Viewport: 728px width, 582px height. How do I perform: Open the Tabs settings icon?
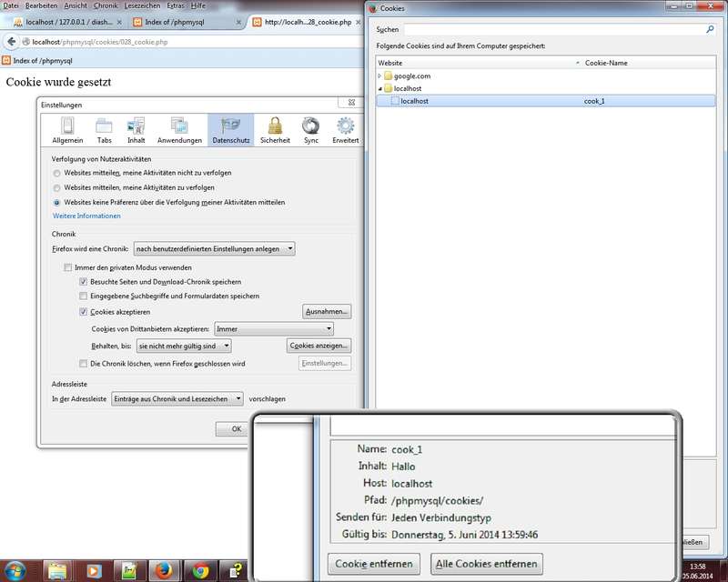104,130
